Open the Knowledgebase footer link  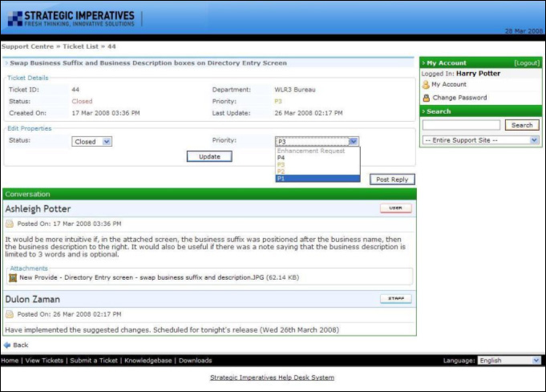(148, 361)
